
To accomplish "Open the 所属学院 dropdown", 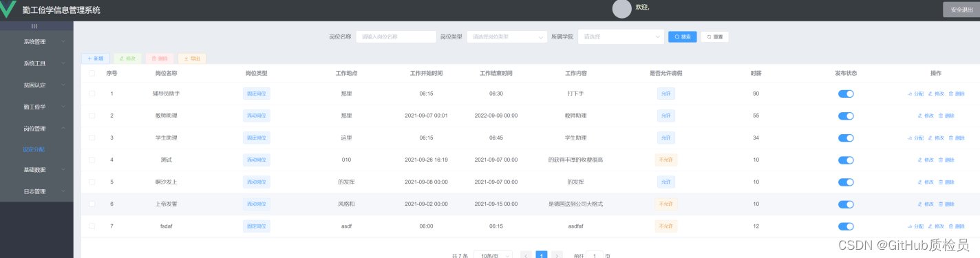I will pos(621,36).
